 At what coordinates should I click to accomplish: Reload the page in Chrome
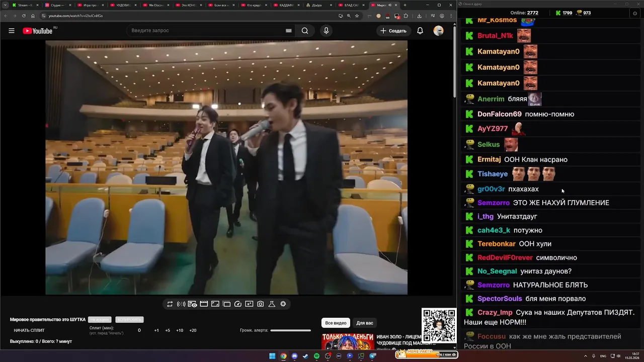(x=24, y=16)
